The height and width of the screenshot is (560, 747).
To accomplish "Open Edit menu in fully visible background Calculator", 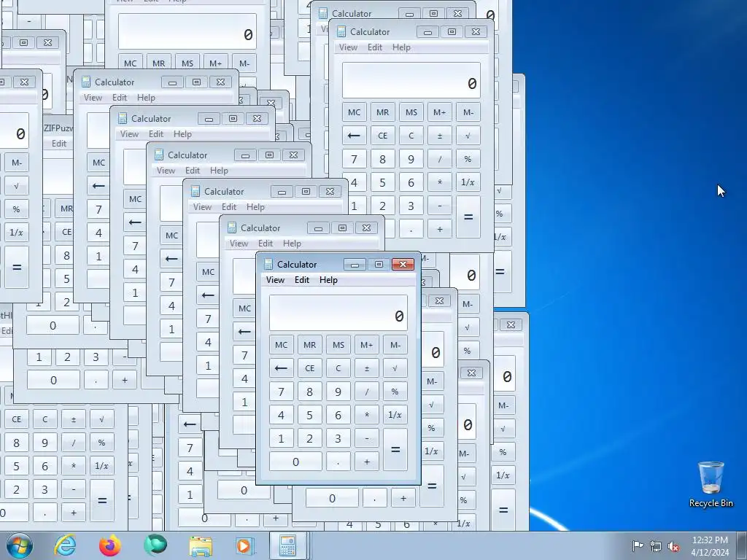I will coord(375,47).
